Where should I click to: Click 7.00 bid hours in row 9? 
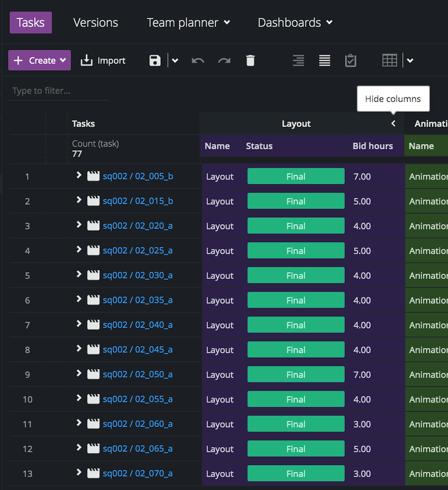tap(362, 375)
